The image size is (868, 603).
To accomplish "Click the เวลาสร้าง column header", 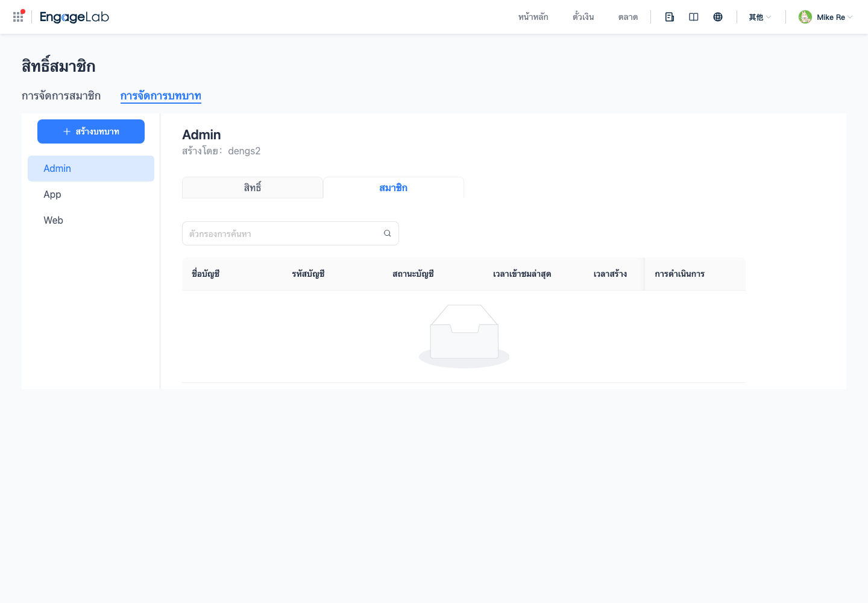I will point(611,274).
